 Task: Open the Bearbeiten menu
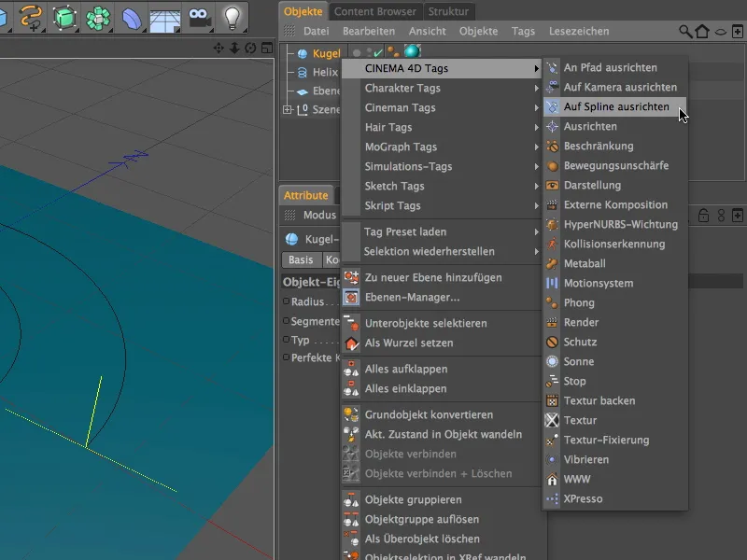pos(369,32)
